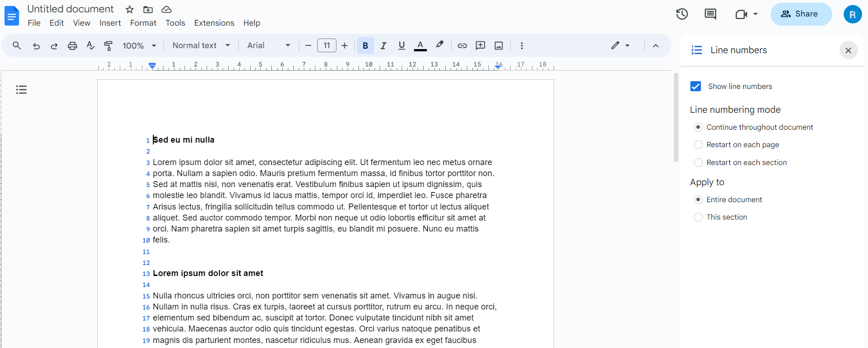Toggle bold formatting
Screen dimensions: 868x348
(365, 45)
